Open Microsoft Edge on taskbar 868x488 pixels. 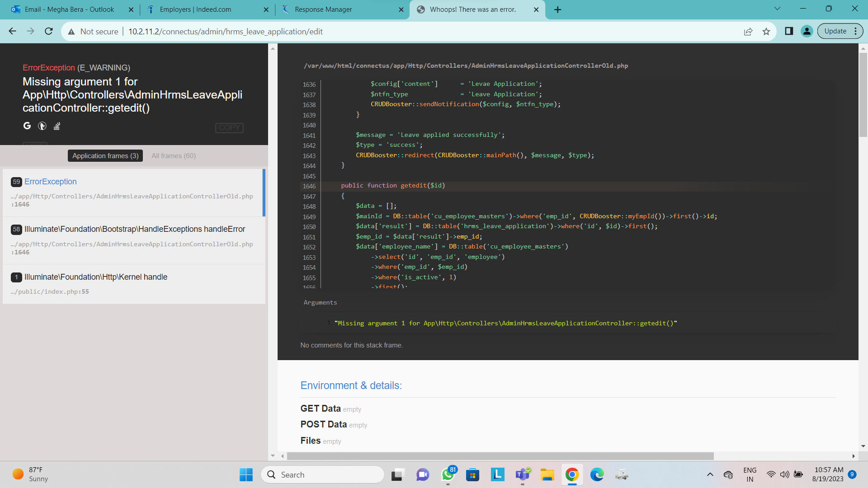pos(597,474)
